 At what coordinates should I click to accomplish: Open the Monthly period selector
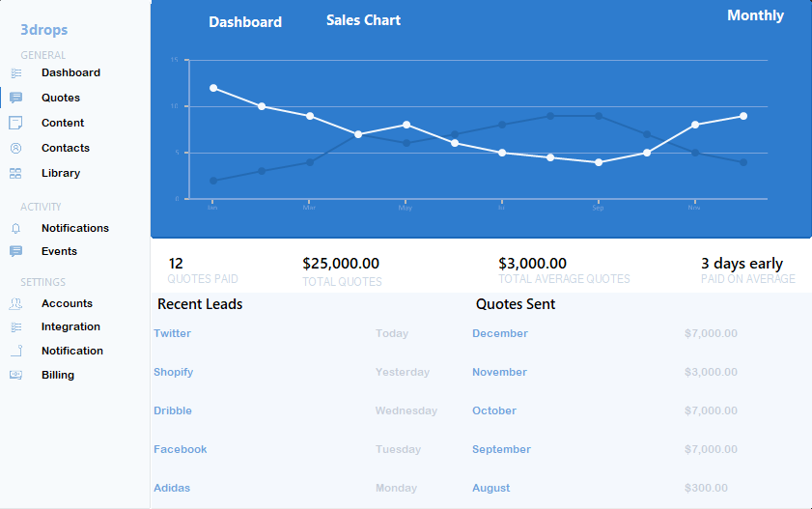point(755,15)
